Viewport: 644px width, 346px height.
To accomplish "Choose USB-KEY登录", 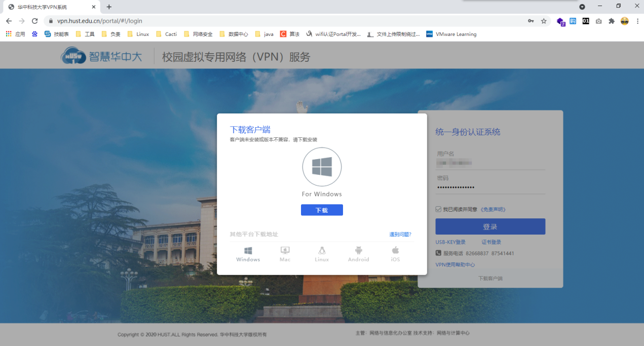I will tap(450, 242).
